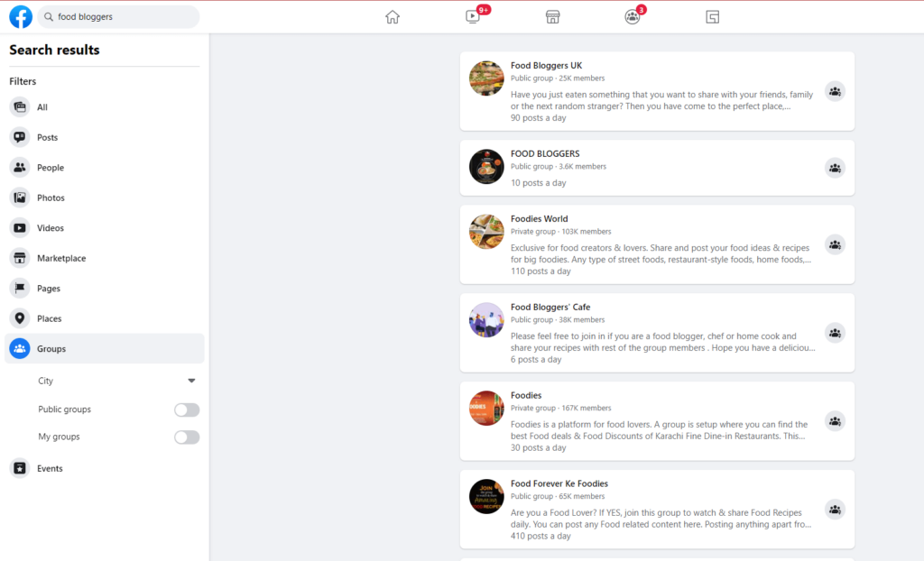
Task: Click the Places pin icon
Action: tap(20, 318)
